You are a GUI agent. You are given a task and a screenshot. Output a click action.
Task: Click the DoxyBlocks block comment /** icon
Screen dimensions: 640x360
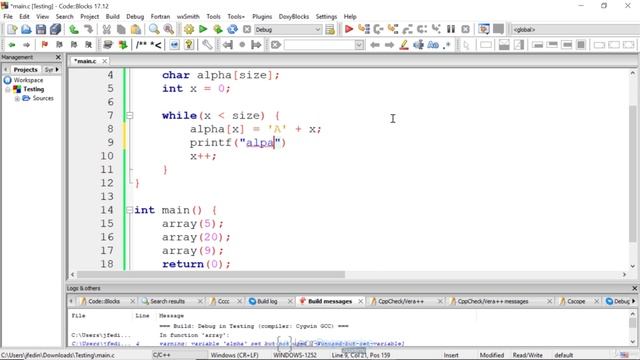[x=141, y=44]
